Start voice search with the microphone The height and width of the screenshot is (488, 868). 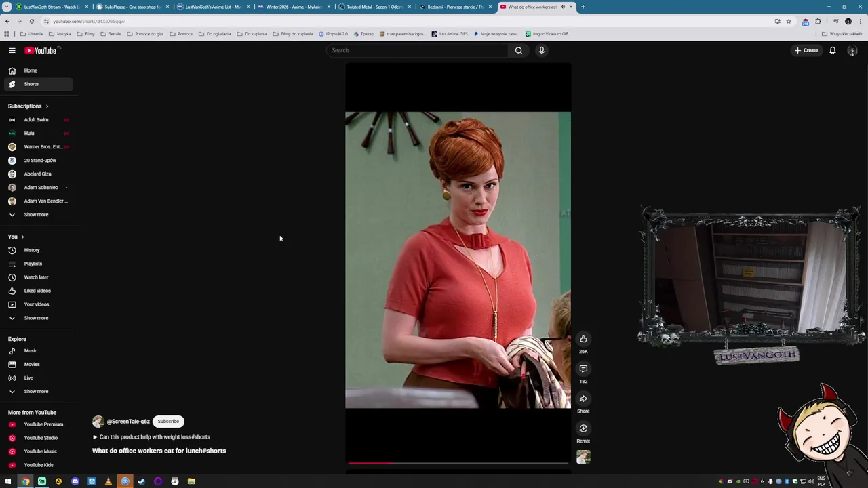[x=542, y=50]
